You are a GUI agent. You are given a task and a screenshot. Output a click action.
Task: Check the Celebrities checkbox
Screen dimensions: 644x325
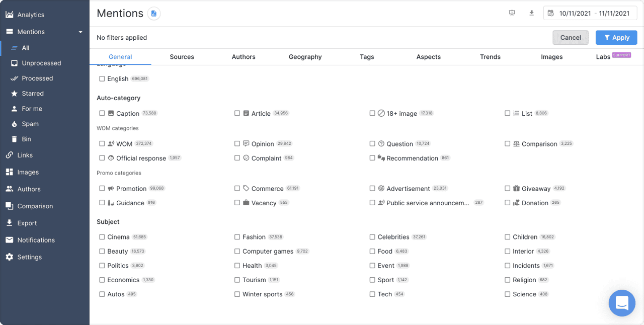[372, 236]
